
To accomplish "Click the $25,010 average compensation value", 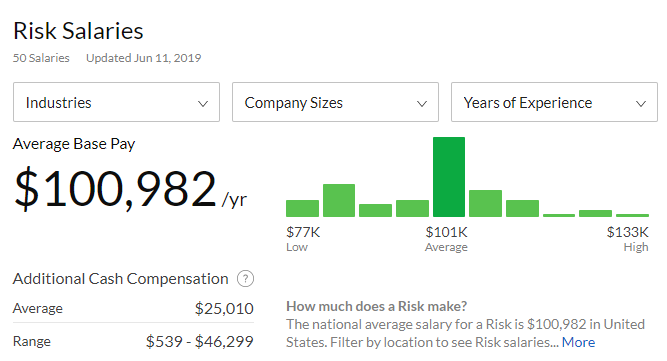I will 224,308.
